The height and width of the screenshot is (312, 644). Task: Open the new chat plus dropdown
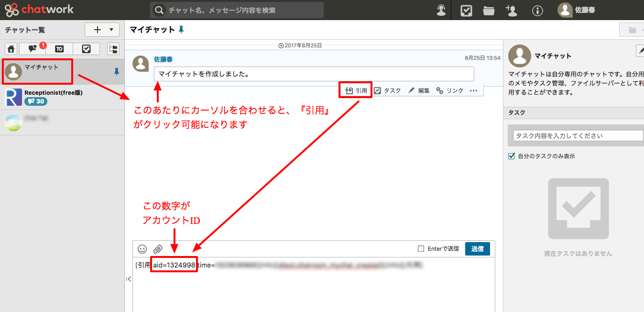coord(102,30)
